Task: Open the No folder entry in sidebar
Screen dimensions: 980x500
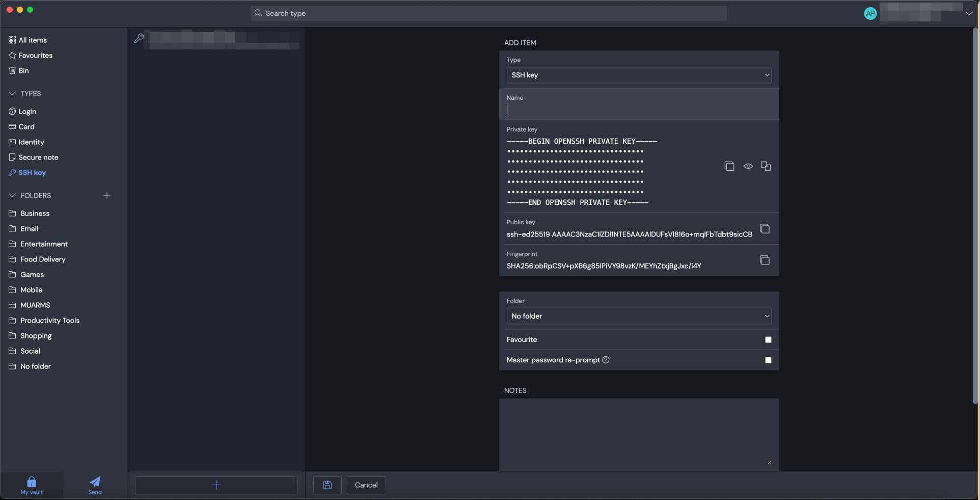Action: click(30, 366)
